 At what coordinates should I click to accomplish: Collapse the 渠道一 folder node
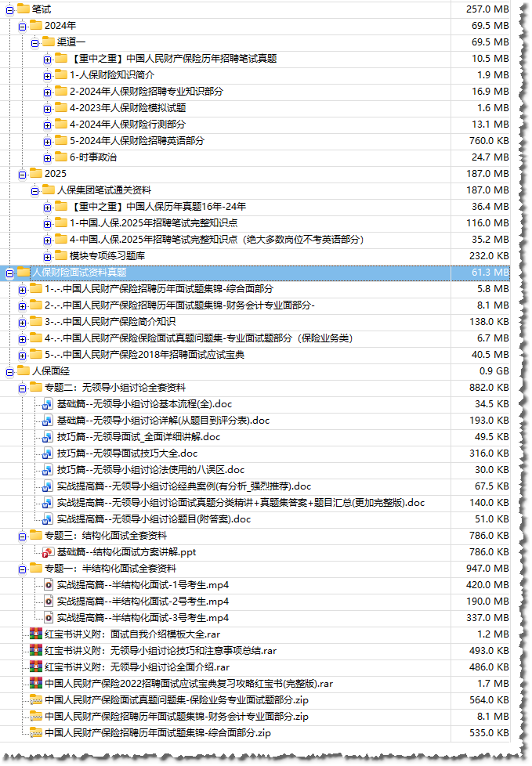[34, 44]
